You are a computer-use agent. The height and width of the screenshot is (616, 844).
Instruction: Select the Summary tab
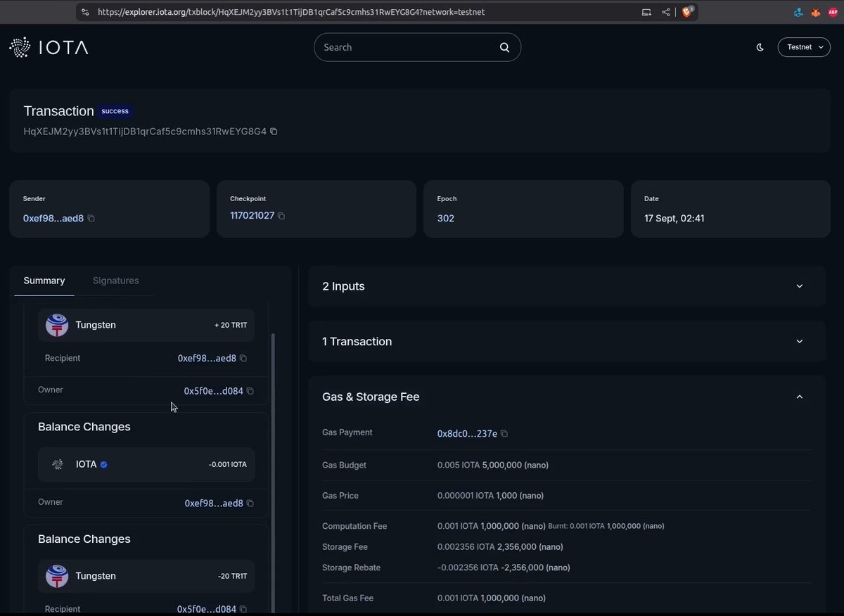click(44, 281)
